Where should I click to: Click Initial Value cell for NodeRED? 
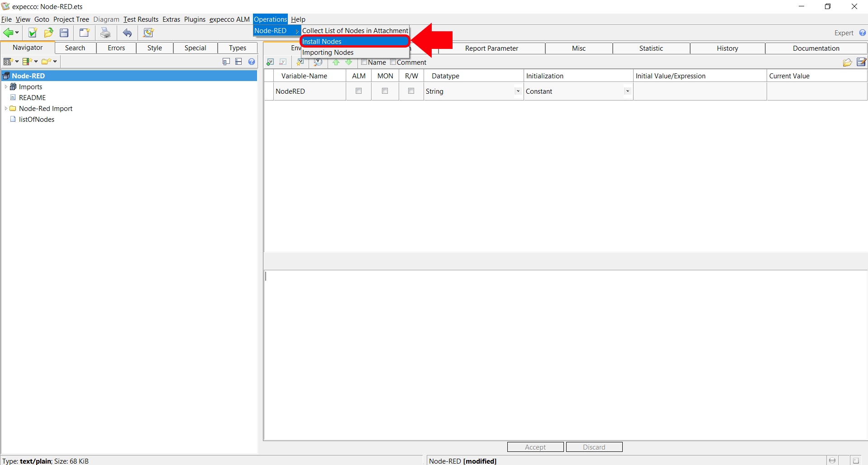[x=700, y=91]
